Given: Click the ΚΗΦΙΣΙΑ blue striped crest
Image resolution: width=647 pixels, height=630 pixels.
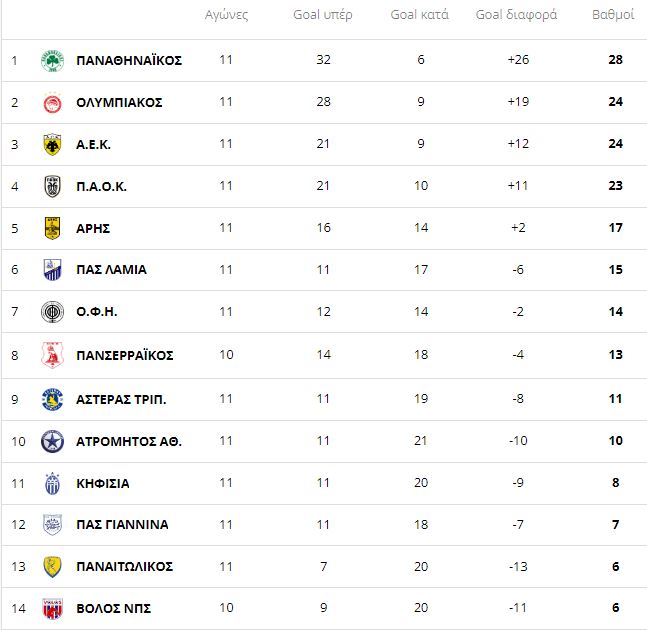Looking at the screenshot, I should [x=52, y=484].
